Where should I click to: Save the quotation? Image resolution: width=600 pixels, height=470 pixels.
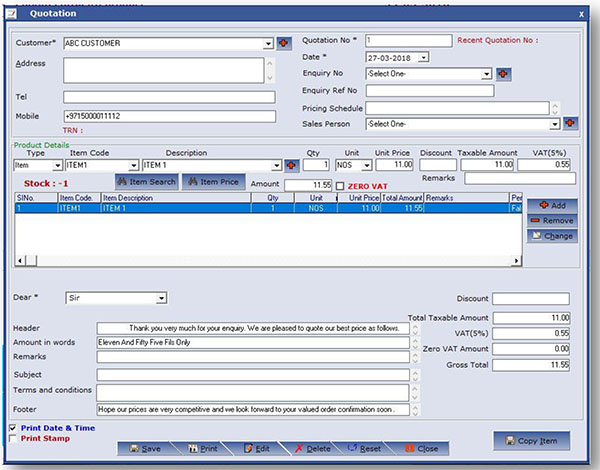[145, 449]
